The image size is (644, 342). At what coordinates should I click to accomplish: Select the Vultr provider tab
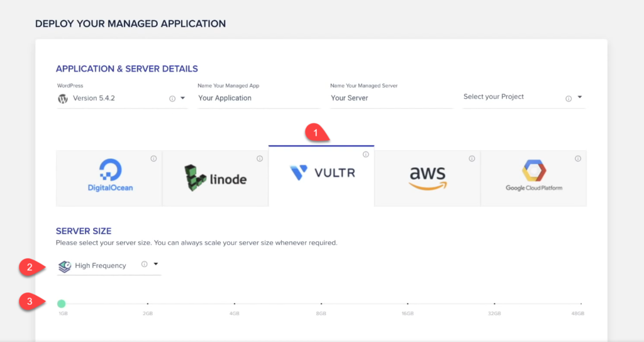coord(321,176)
